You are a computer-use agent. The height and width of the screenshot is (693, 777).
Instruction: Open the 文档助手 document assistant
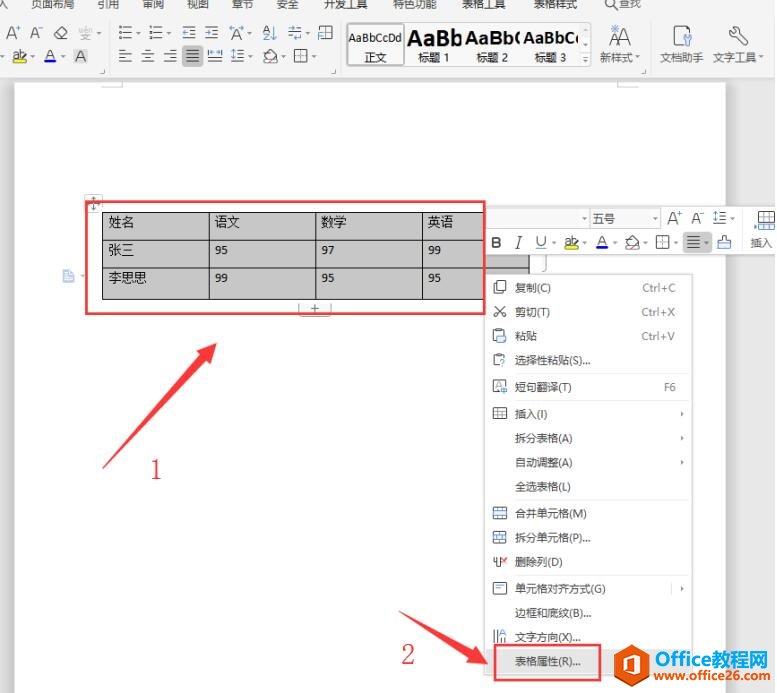pos(681,45)
